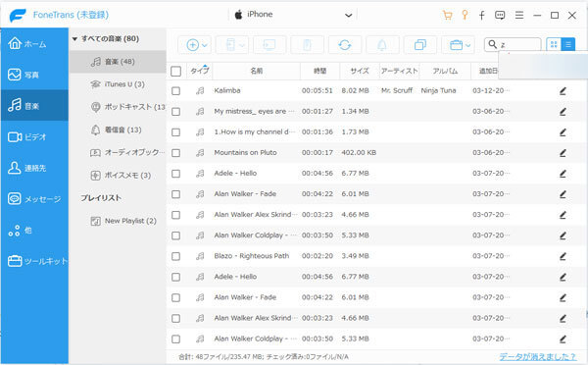Click the duplicate finder icon
This screenshot has height=365, width=588.
pos(420,45)
